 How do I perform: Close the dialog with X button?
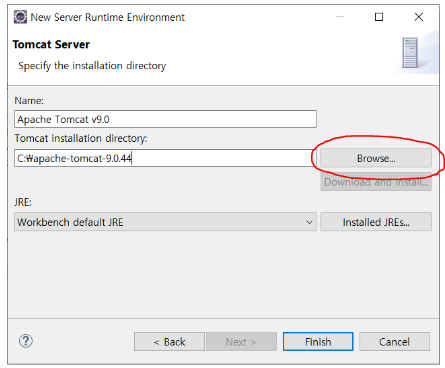pyautogui.click(x=419, y=17)
